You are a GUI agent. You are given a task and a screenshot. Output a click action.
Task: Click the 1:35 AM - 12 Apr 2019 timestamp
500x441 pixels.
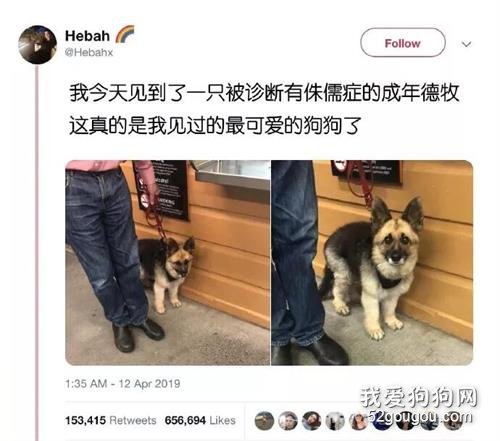(123, 383)
